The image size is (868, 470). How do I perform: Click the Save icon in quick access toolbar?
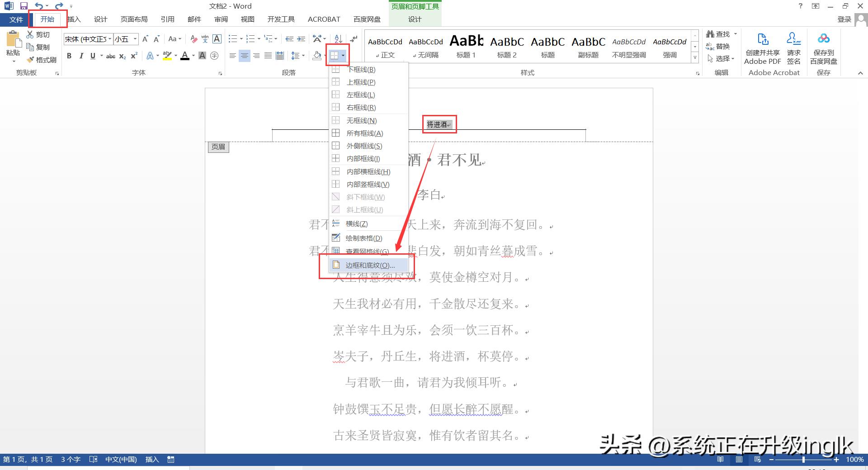tap(24, 6)
